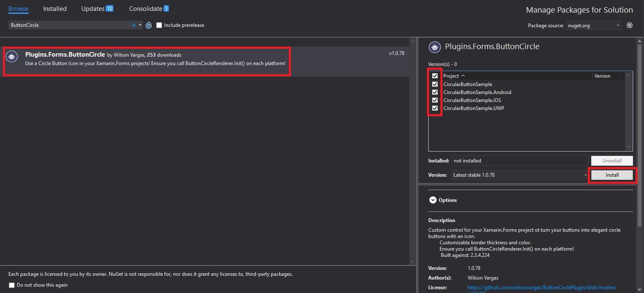Screen dimensions: 644x293
Task: Open the Package source dropdown
Action: [x=594, y=26]
